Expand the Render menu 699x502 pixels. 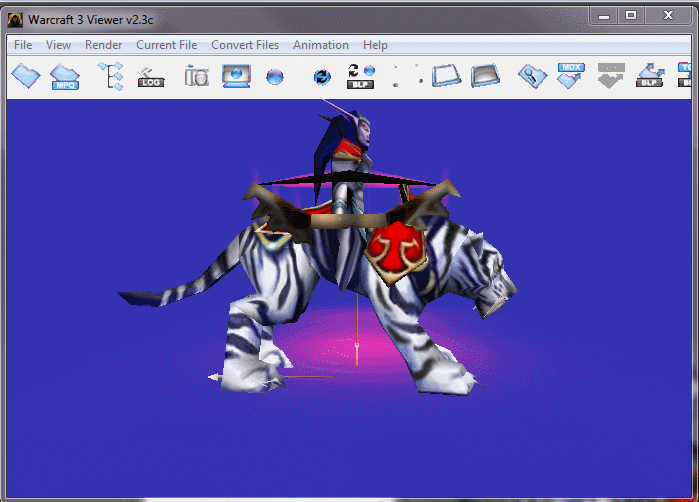[x=103, y=45]
